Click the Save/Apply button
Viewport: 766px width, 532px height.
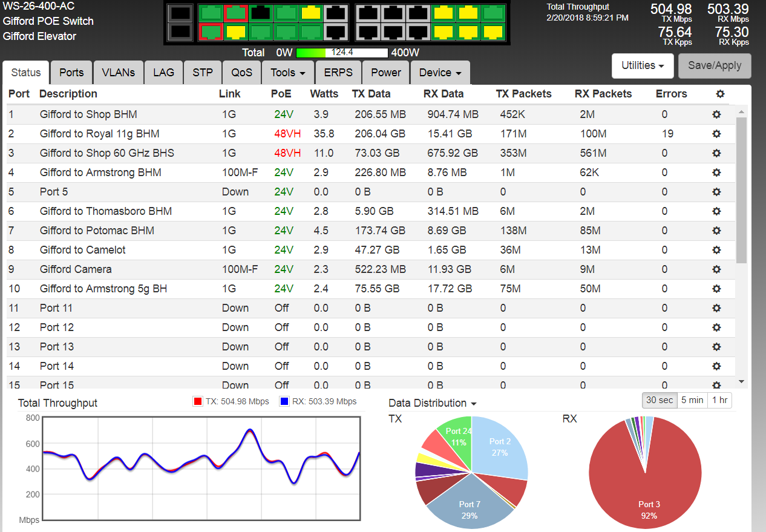pyautogui.click(x=715, y=66)
